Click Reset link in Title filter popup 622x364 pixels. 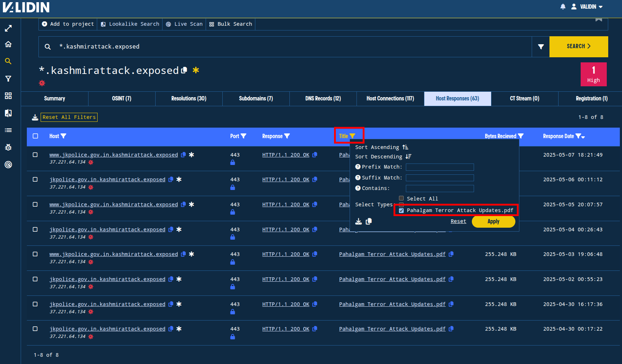[458, 221]
